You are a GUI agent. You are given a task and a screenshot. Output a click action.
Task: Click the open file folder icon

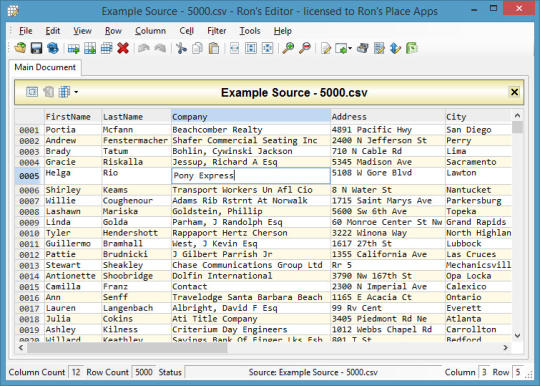pos(20,48)
